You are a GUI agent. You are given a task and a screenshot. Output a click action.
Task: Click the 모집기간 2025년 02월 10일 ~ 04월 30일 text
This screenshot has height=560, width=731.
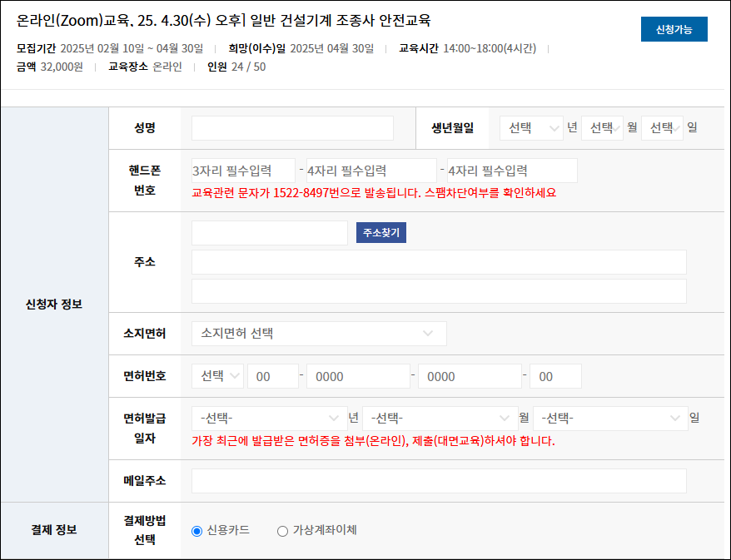tap(110, 48)
